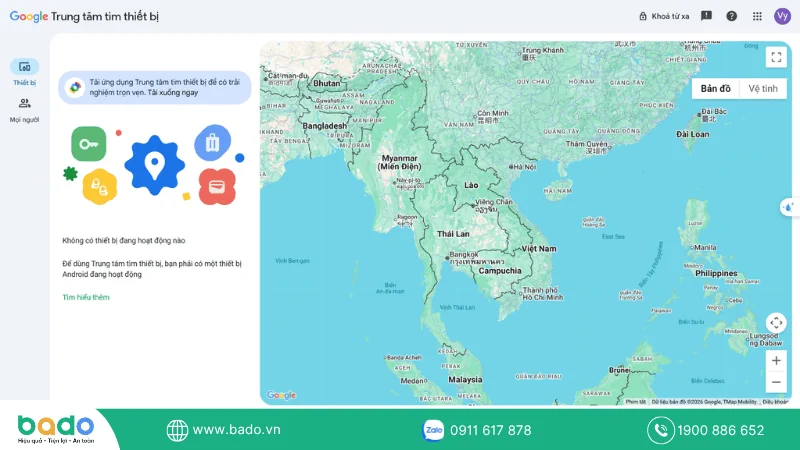This screenshot has width=800, height=450.
Task: Click the Phím tắt shortcuts link
Action: [x=636, y=402]
